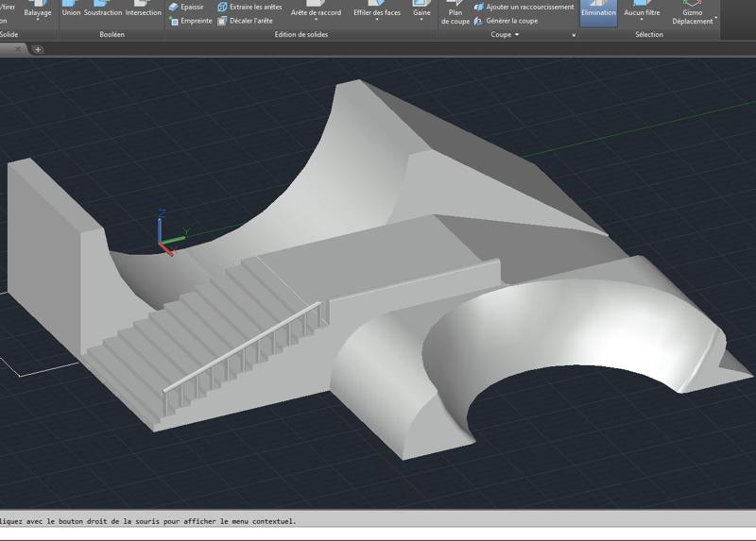756x541 pixels.
Task: Toggle the Elimination selection button
Action: (598, 10)
